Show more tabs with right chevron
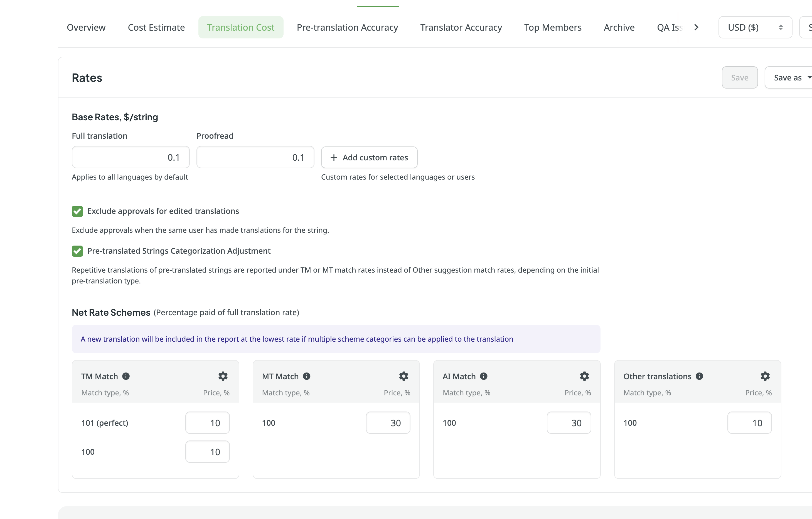 [696, 27]
